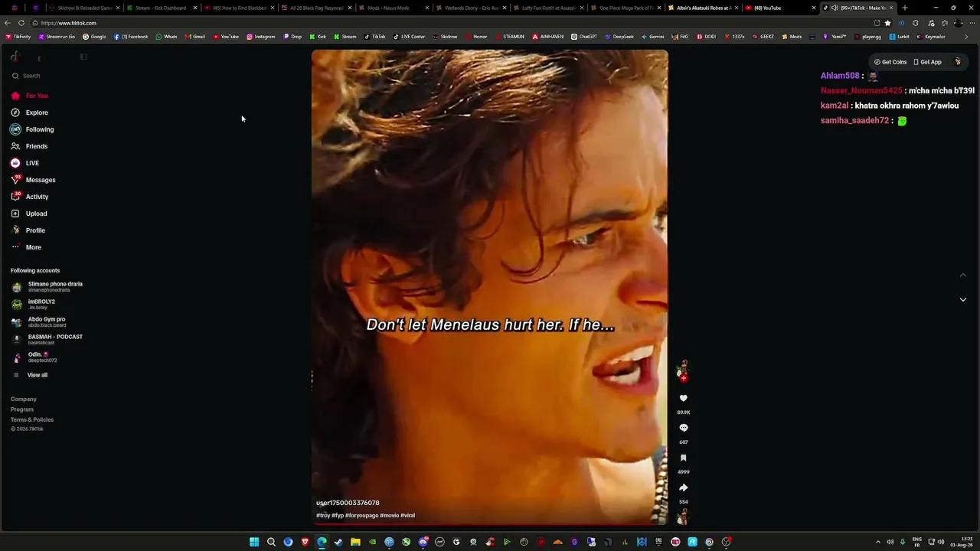
Task: Switch to Mods - Nexus Mods tab
Action: [x=394, y=8]
